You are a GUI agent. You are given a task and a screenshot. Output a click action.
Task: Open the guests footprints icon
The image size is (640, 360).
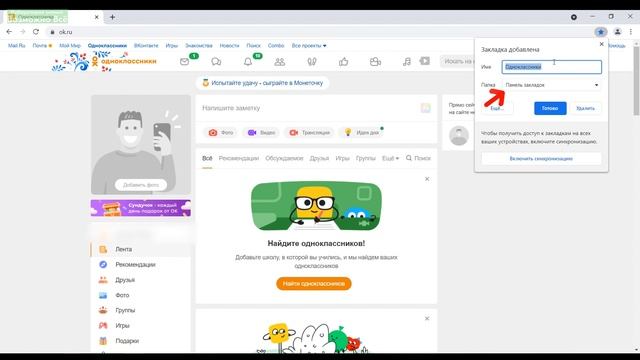(312, 62)
